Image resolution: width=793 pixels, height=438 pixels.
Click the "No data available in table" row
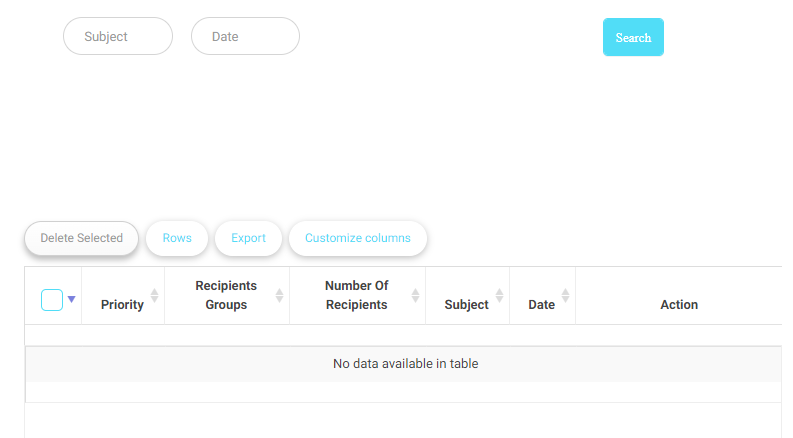point(405,364)
